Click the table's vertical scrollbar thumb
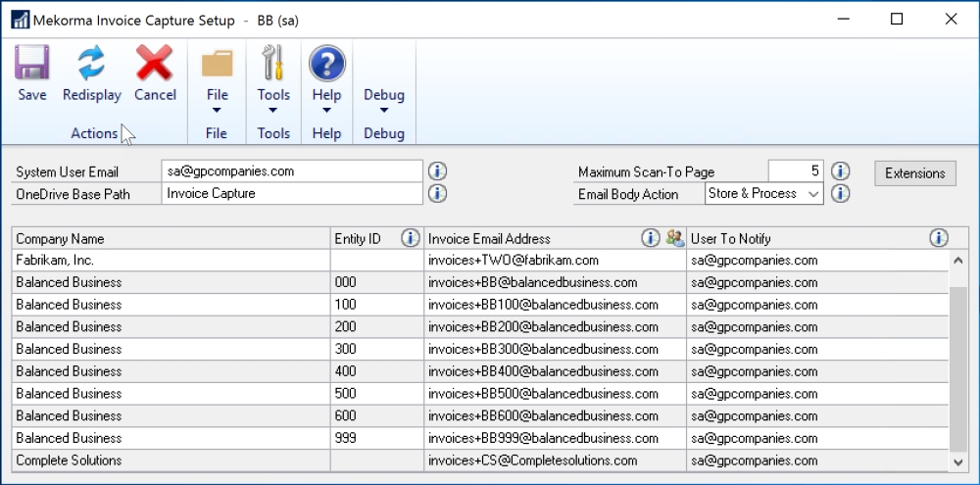The image size is (980, 485). pyautogui.click(x=958, y=368)
